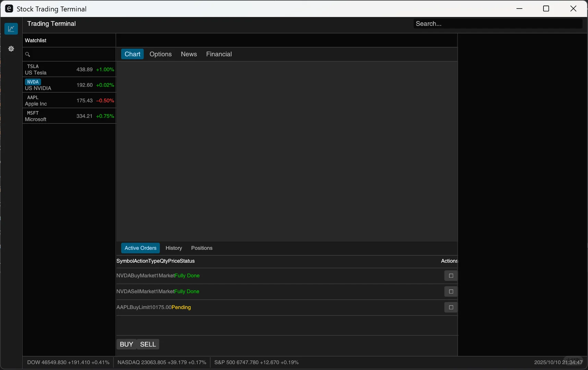This screenshot has height=370, width=588.
Task: Minimize the Stock Trading Terminal window
Action: point(519,9)
